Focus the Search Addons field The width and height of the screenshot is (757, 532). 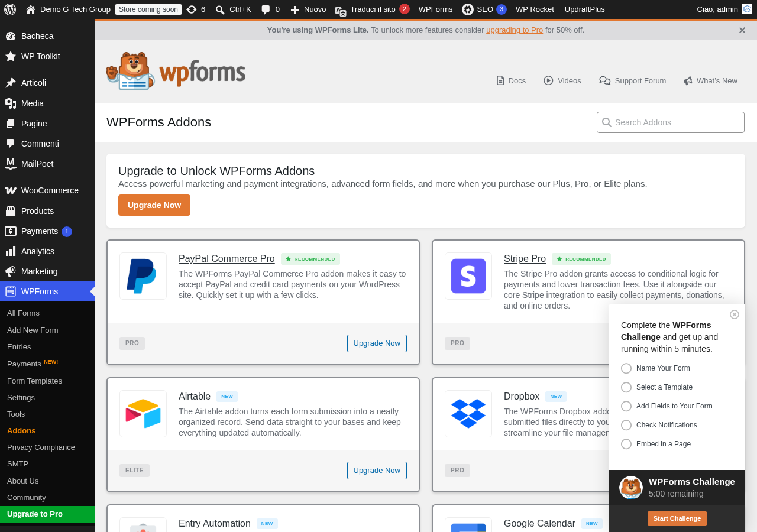[x=671, y=122]
